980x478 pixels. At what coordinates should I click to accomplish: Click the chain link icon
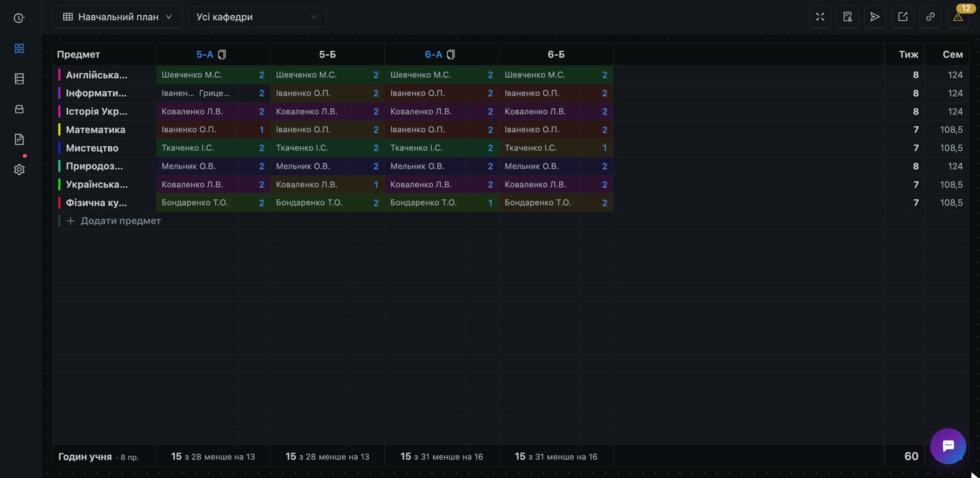(x=930, y=17)
